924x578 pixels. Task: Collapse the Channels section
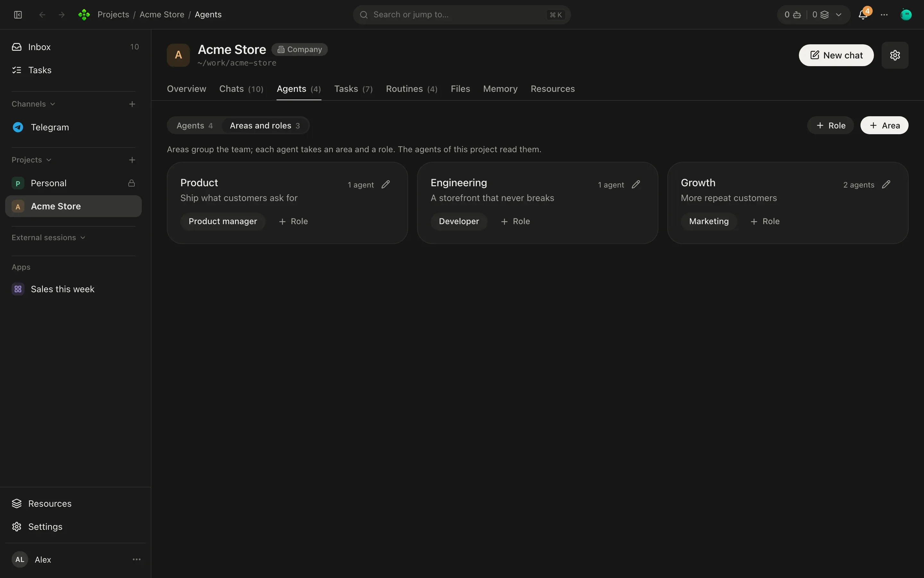tap(33, 104)
